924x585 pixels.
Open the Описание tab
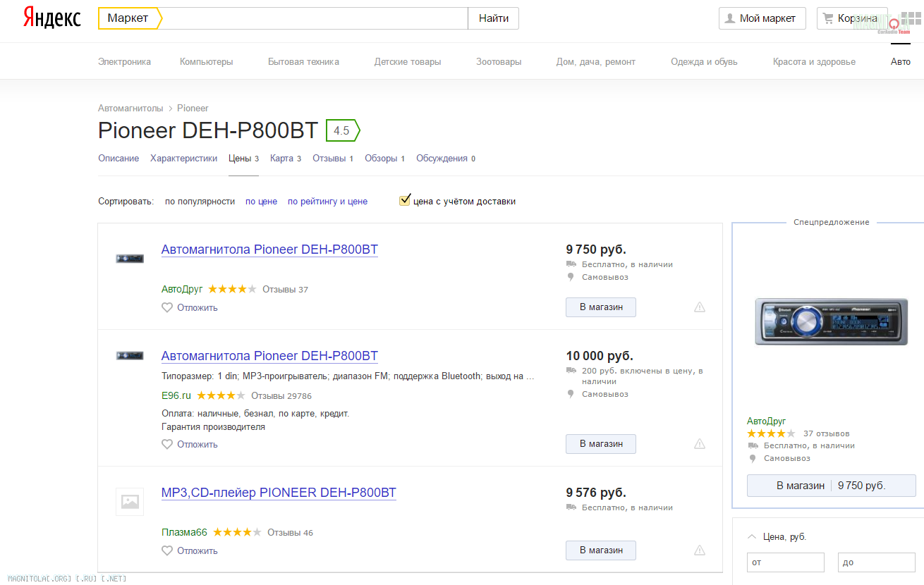pyautogui.click(x=118, y=159)
